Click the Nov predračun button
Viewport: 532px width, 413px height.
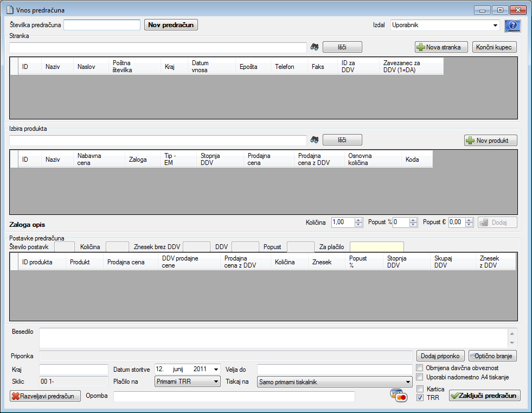click(171, 25)
